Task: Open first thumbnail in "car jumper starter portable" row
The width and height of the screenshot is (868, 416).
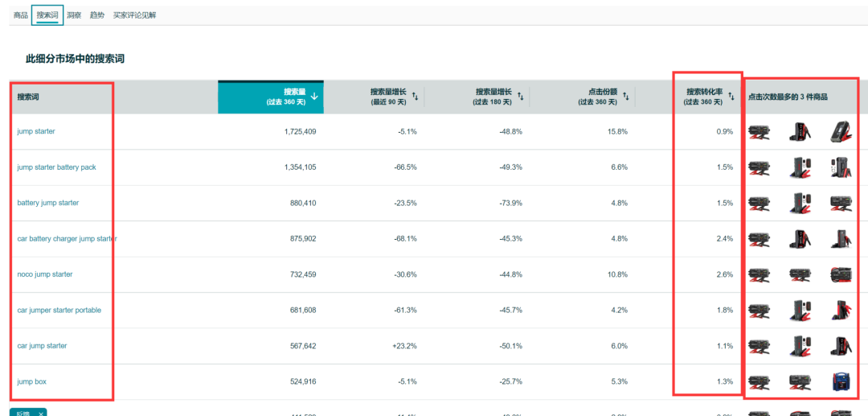Action: pyautogui.click(x=759, y=311)
